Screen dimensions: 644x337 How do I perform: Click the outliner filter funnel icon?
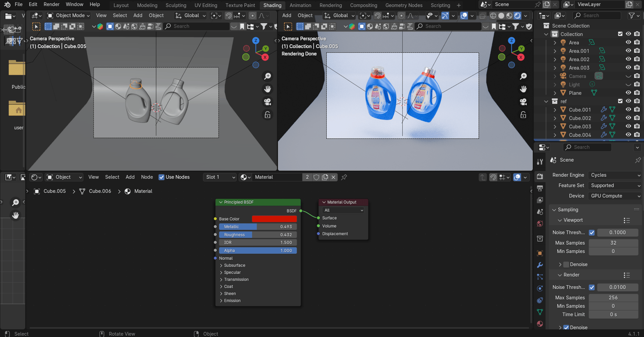pyautogui.click(x=632, y=15)
